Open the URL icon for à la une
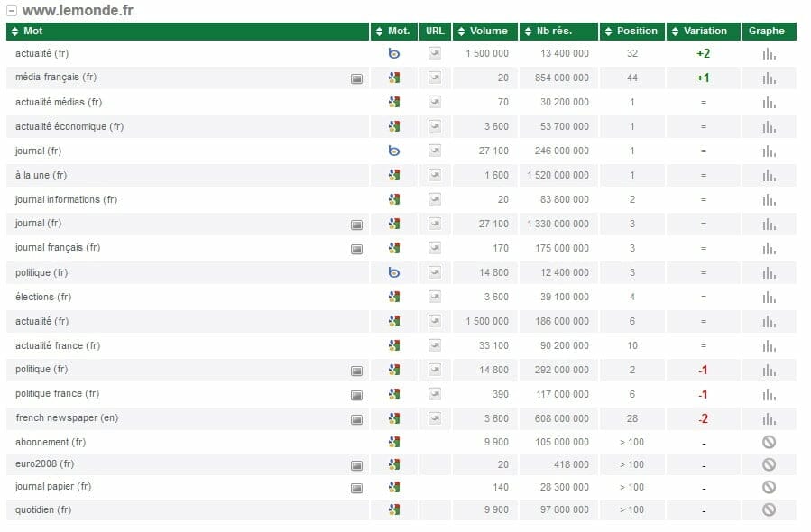This screenshot has width=811, height=532. [x=435, y=175]
